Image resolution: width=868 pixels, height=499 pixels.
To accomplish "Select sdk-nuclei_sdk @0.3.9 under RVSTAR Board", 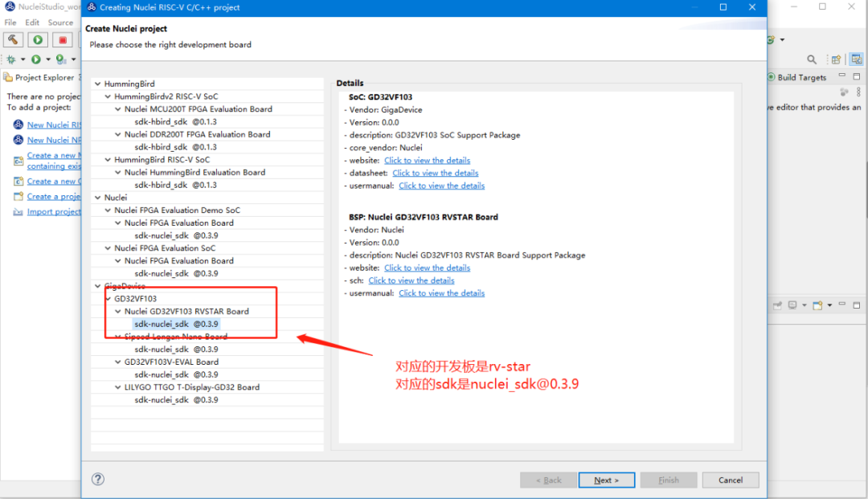I will [x=176, y=324].
